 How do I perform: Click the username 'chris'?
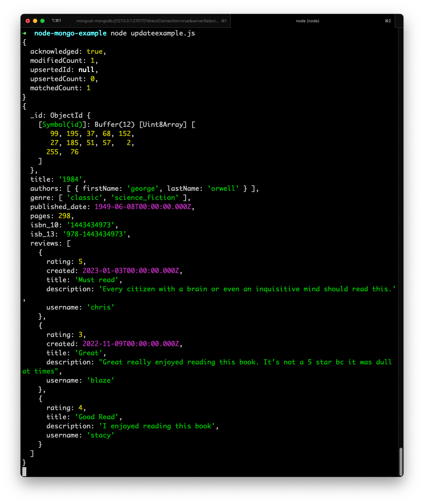coord(101,307)
